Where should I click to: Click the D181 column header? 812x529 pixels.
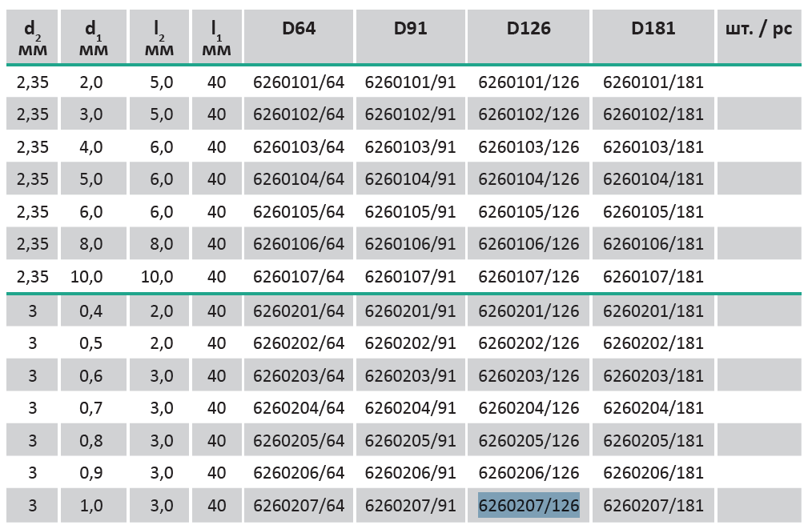coord(653,29)
